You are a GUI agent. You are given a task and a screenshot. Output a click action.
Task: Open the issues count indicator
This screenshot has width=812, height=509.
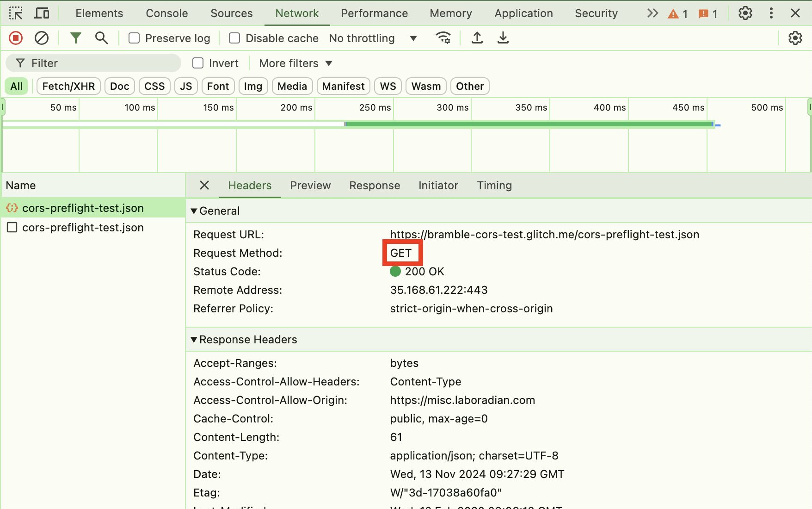pos(708,14)
